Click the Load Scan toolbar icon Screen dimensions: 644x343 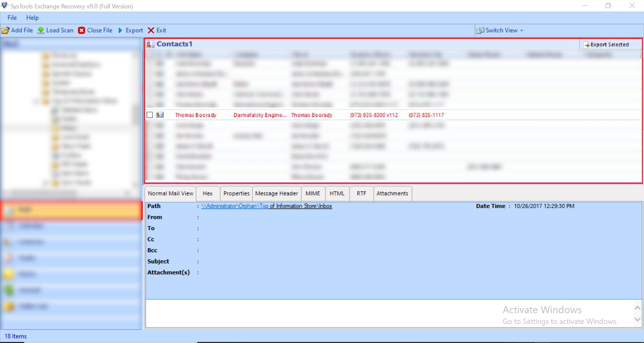[x=41, y=30]
